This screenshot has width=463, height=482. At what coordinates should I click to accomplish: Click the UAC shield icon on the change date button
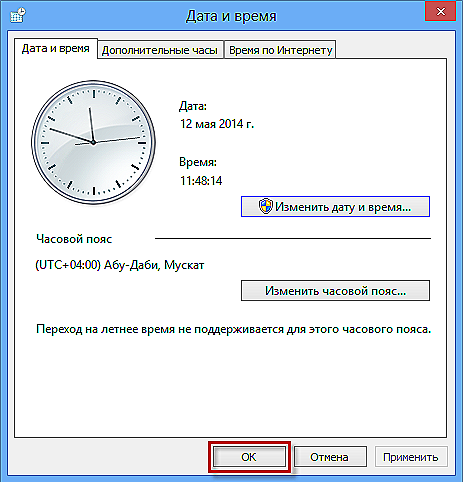(x=266, y=206)
